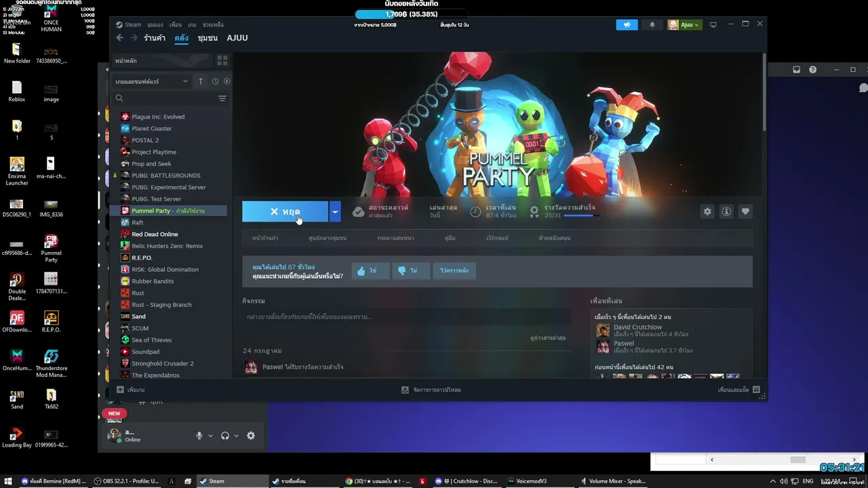Image resolution: width=868 pixels, height=488 pixels.
Task: Open Windows Start menu
Action: (8, 481)
